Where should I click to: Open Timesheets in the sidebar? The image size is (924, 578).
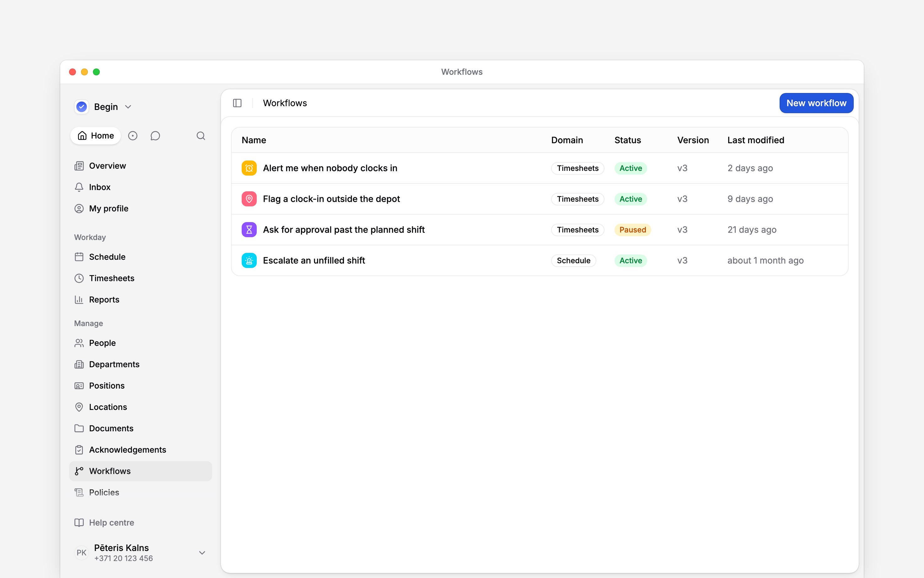pos(141,278)
